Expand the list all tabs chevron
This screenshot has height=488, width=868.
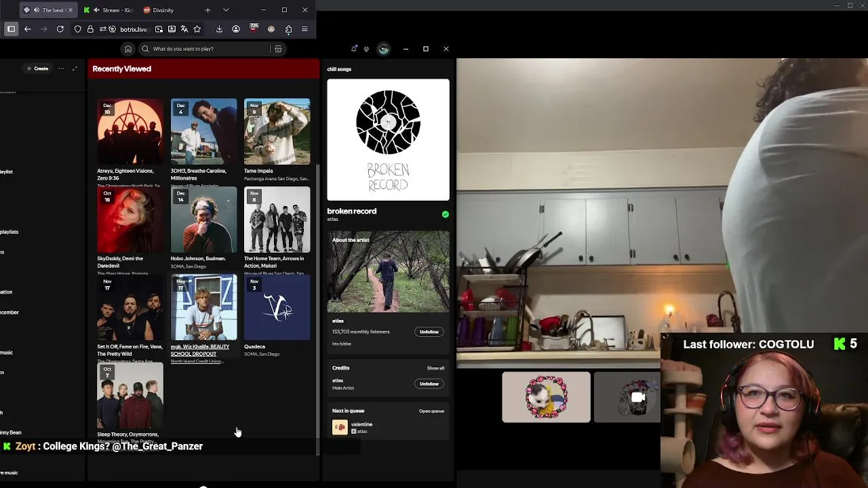tap(226, 10)
